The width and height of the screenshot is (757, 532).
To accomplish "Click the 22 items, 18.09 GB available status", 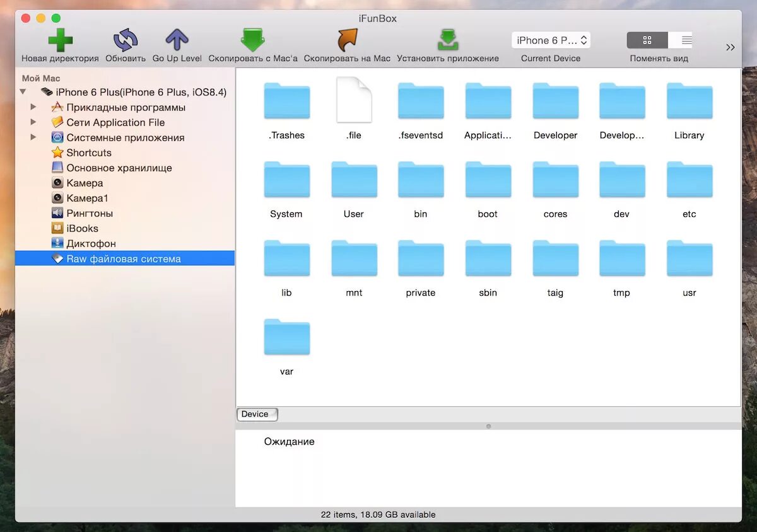I will pyautogui.click(x=378, y=514).
